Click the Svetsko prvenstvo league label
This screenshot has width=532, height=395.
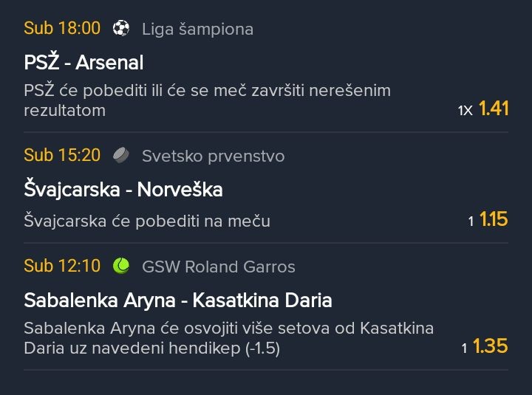(213, 157)
